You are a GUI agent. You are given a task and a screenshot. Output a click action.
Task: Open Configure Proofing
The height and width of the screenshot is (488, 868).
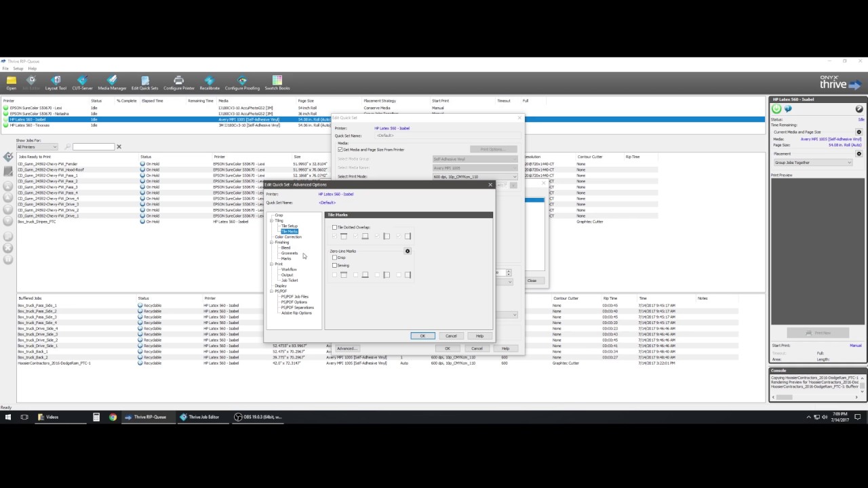[x=242, y=83]
